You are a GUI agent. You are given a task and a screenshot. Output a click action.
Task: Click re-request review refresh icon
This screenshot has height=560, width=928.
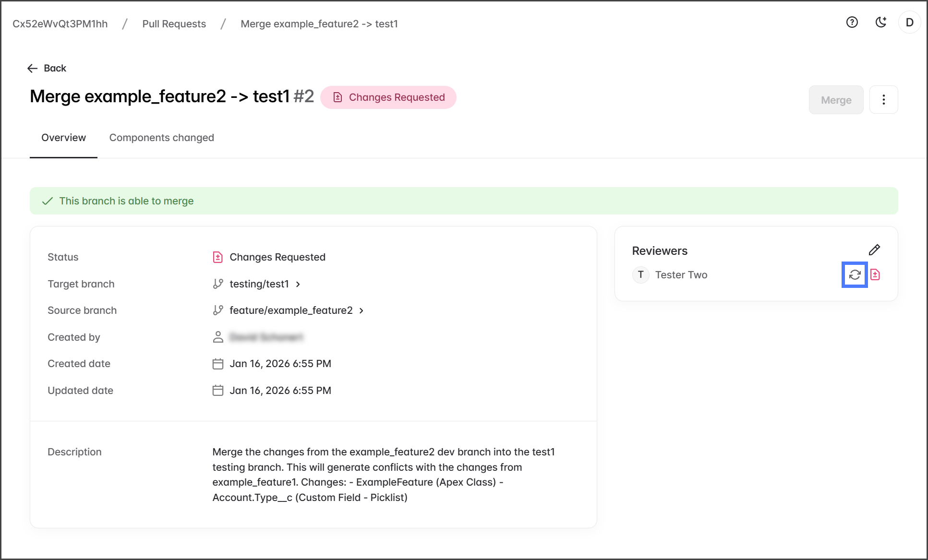coord(855,274)
